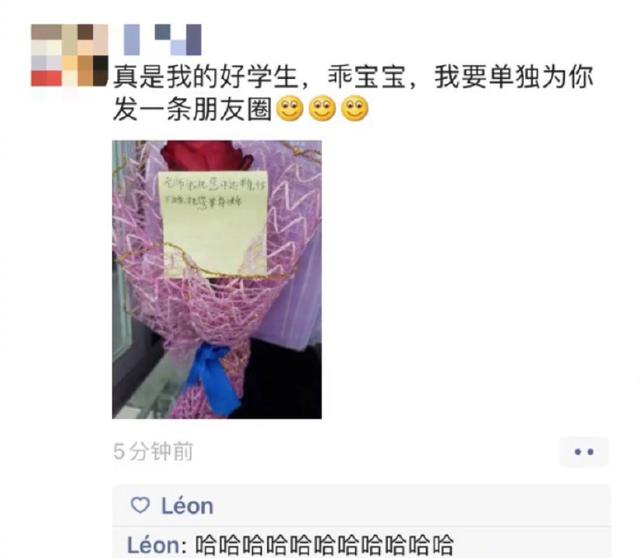The image size is (640, 558).
Task: Open the poster's pixelated profile avatar
Action: 69,55
